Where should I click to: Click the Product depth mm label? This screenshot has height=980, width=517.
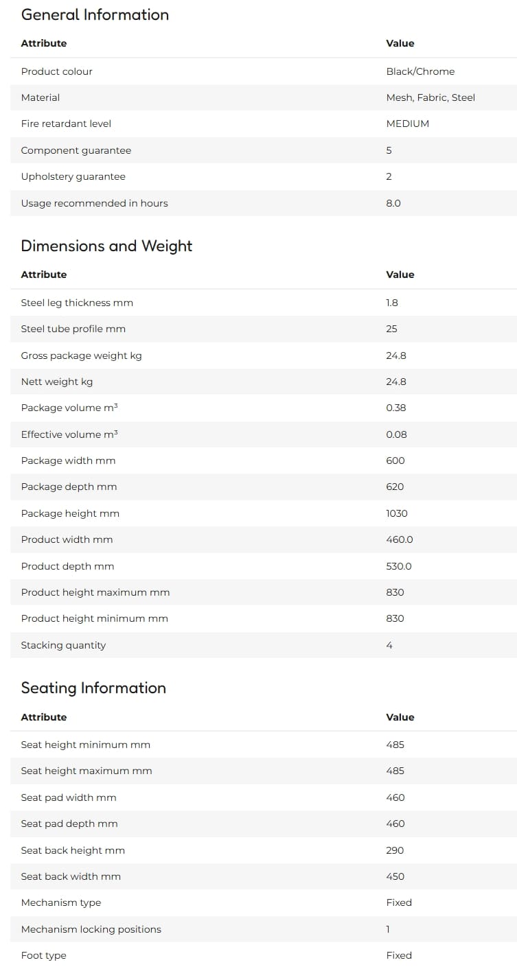pos(68,566)
